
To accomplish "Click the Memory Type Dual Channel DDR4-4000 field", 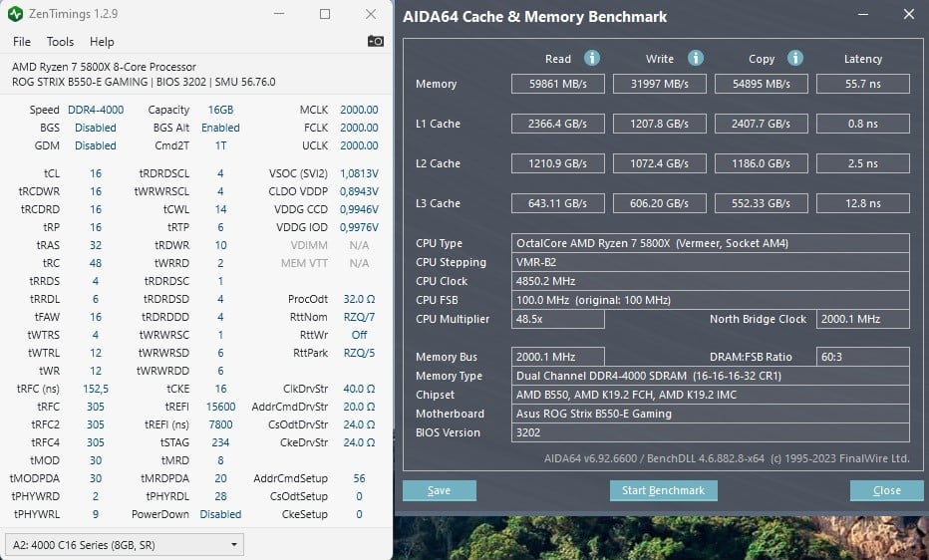I will pos(711,376).
